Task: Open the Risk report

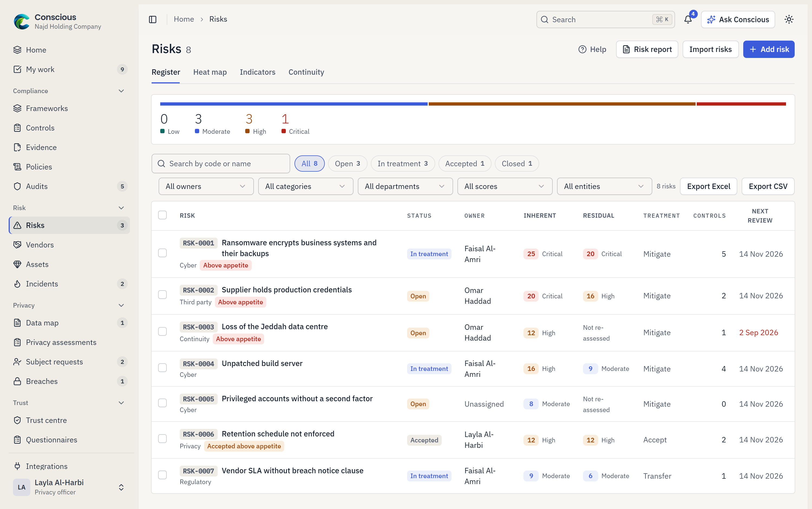Action: pos(647,50)
